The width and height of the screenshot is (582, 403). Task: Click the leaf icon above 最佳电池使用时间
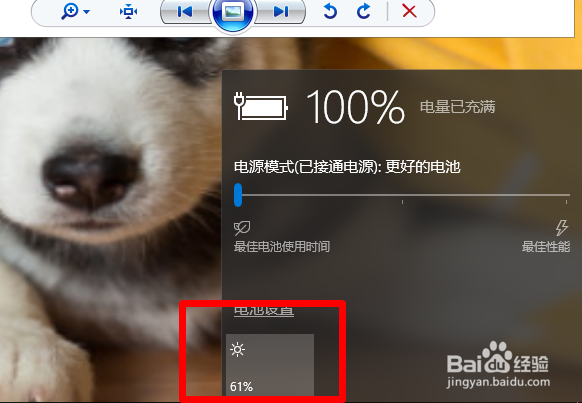coord(242,228)
